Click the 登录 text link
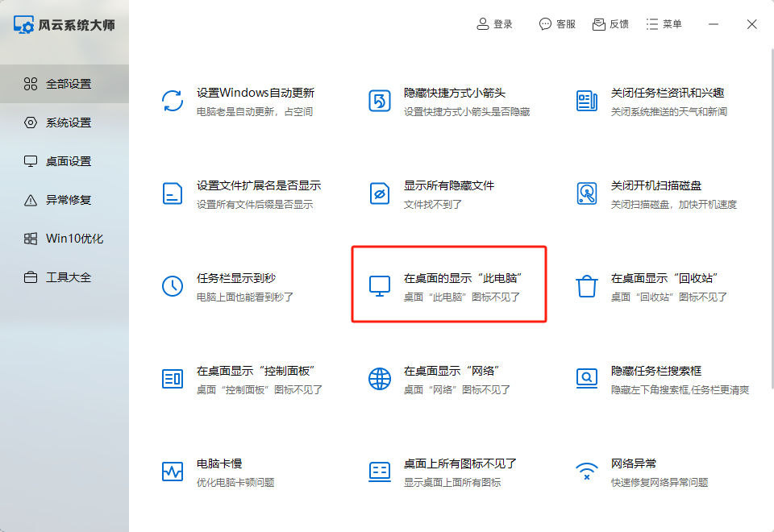 pos(503,24)
